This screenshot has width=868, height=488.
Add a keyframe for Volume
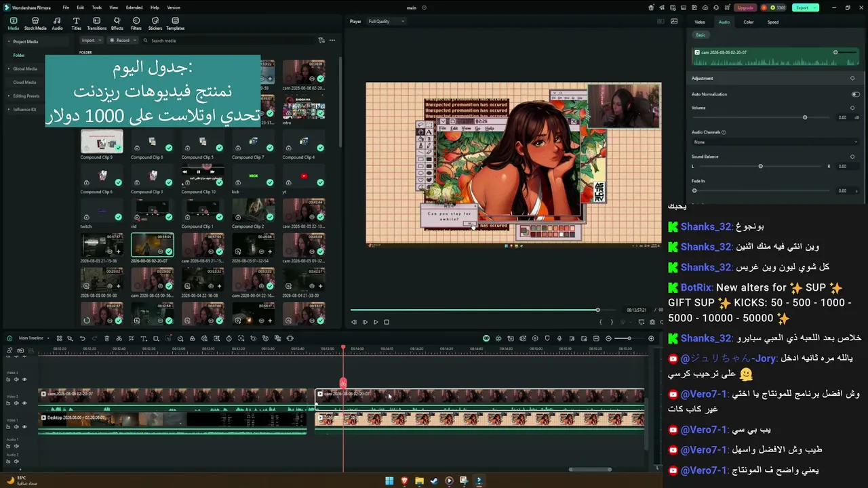point(852,108)
